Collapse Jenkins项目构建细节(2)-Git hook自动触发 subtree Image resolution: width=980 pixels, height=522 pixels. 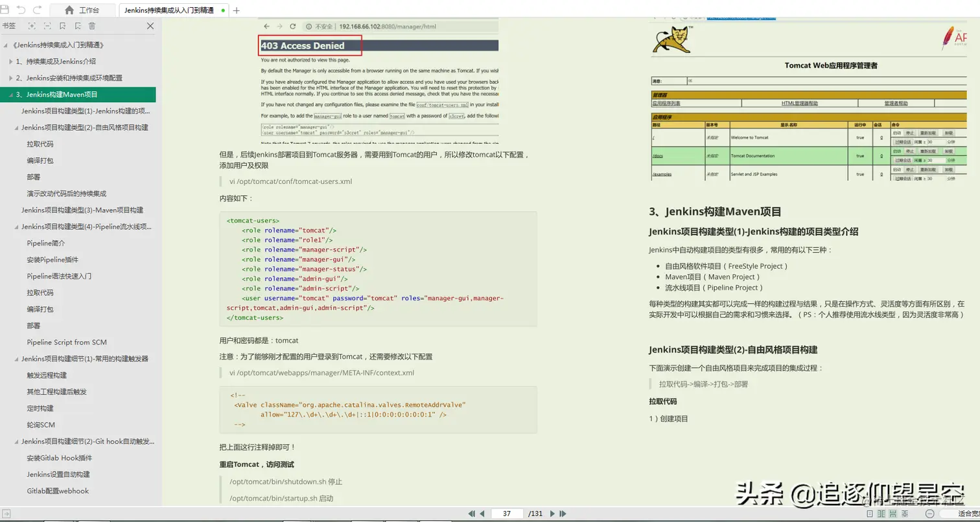tap(16, 442)
